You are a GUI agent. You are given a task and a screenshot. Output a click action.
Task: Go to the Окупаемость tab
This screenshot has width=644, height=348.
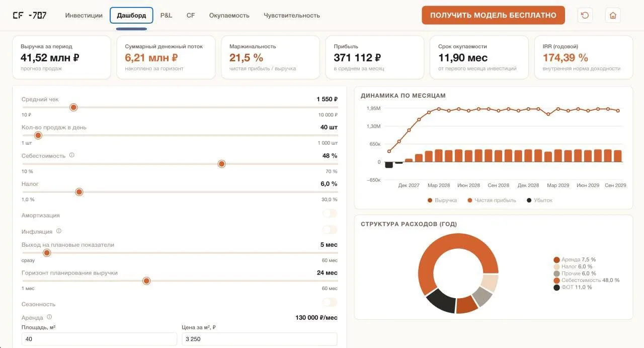click(x=229, y=15)
